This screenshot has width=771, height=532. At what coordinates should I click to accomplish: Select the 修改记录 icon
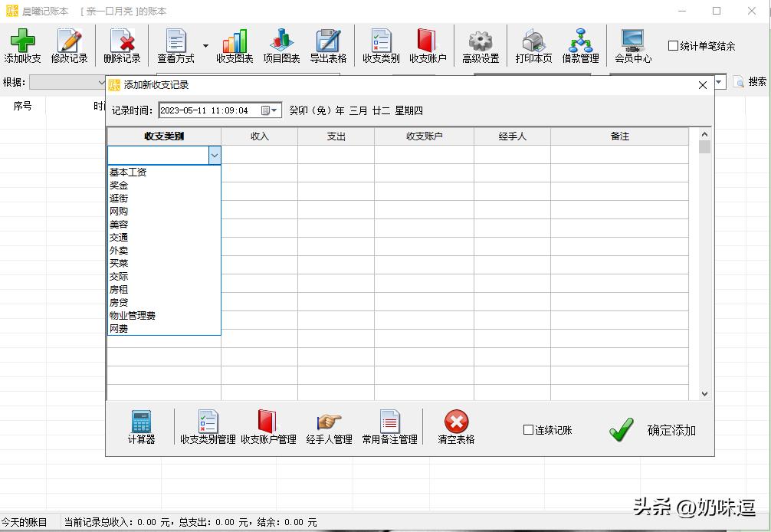coord(70,44)
